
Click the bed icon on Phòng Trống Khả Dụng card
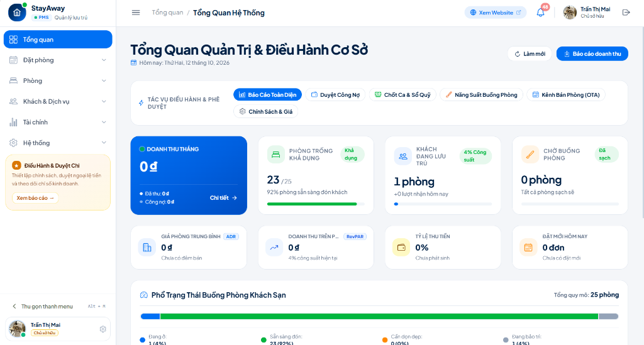(x=276, y=155)
